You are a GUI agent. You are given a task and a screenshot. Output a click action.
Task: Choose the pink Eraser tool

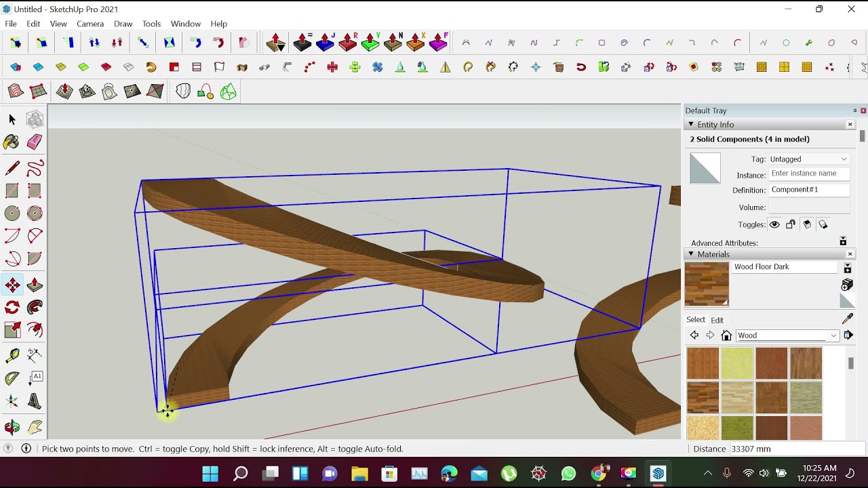(x=35, y=142)
